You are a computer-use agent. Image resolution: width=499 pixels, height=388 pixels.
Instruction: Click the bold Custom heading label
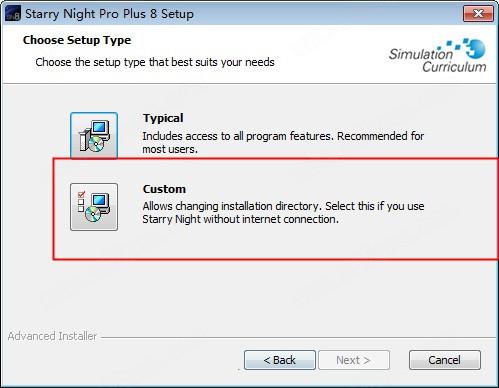click(164, 189)
